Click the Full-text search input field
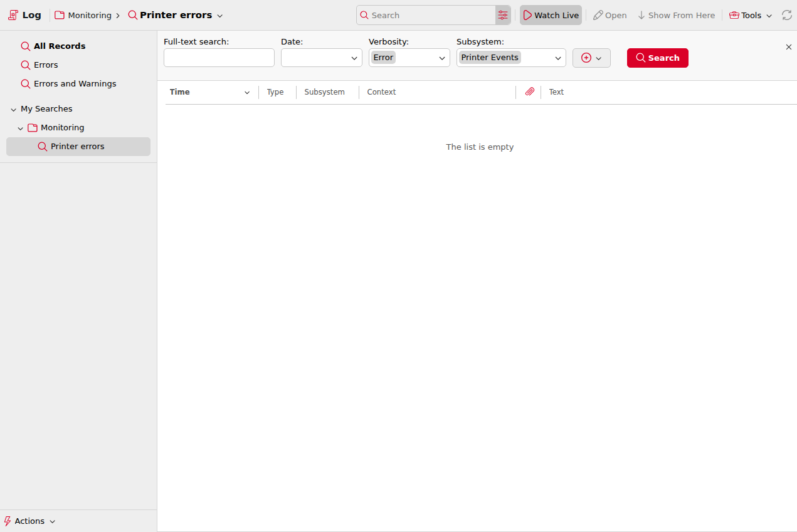This screenshot has height=532, width=797. click(219, 58)
